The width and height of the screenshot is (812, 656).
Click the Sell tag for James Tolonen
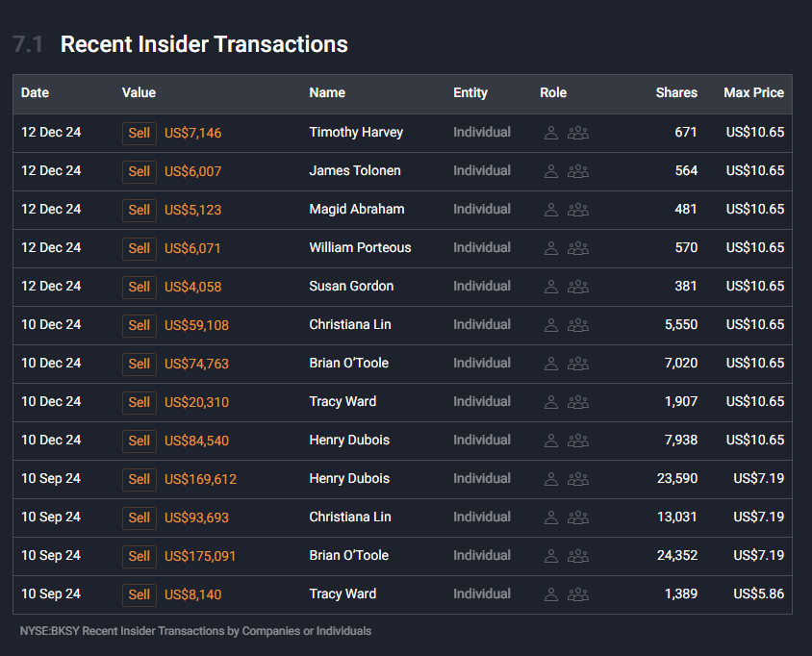tap(140, 171)
